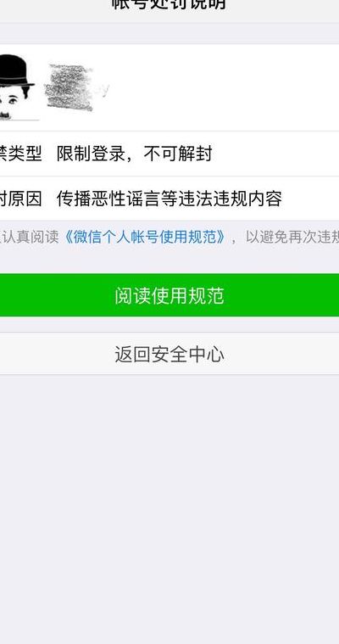
Task: Open the 《微信个人帐号使用规范》 link
Action: (145, 237)
